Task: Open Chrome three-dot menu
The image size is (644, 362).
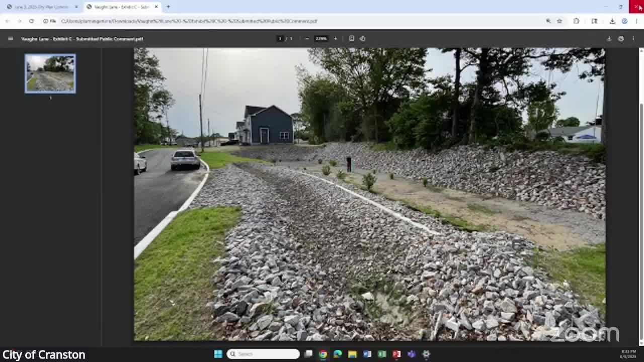Action: coord(637,21)
